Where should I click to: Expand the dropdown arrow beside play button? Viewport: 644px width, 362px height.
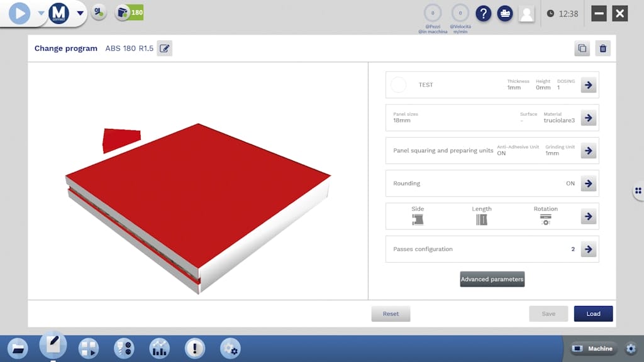point(42,13)
